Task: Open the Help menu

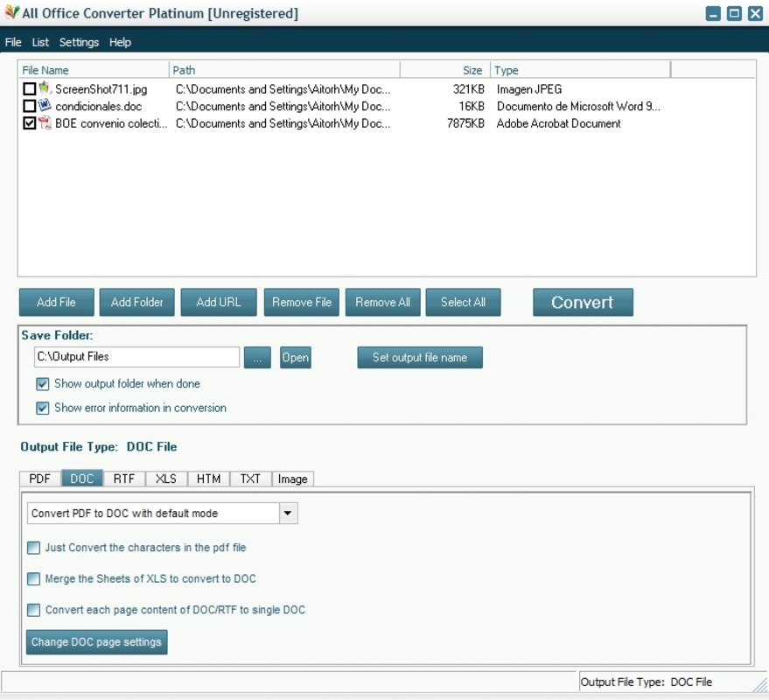Action: coord(120,42)
